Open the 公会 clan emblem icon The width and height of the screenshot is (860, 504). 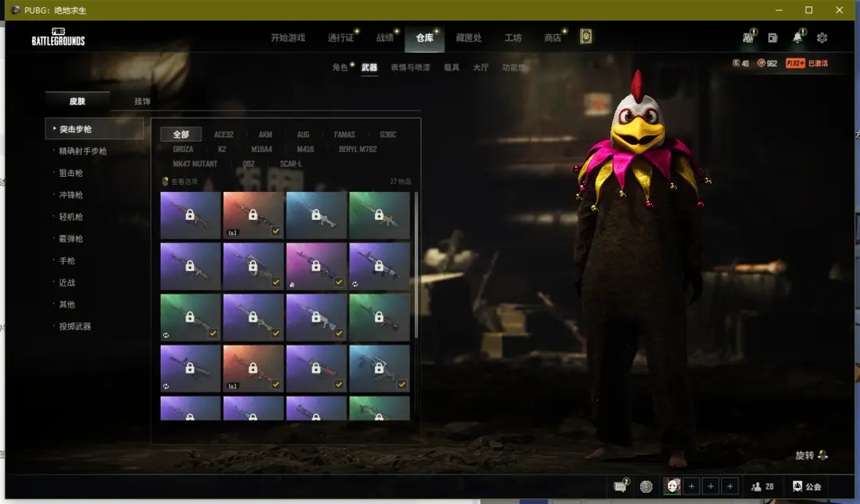click(x=797, y=486)
